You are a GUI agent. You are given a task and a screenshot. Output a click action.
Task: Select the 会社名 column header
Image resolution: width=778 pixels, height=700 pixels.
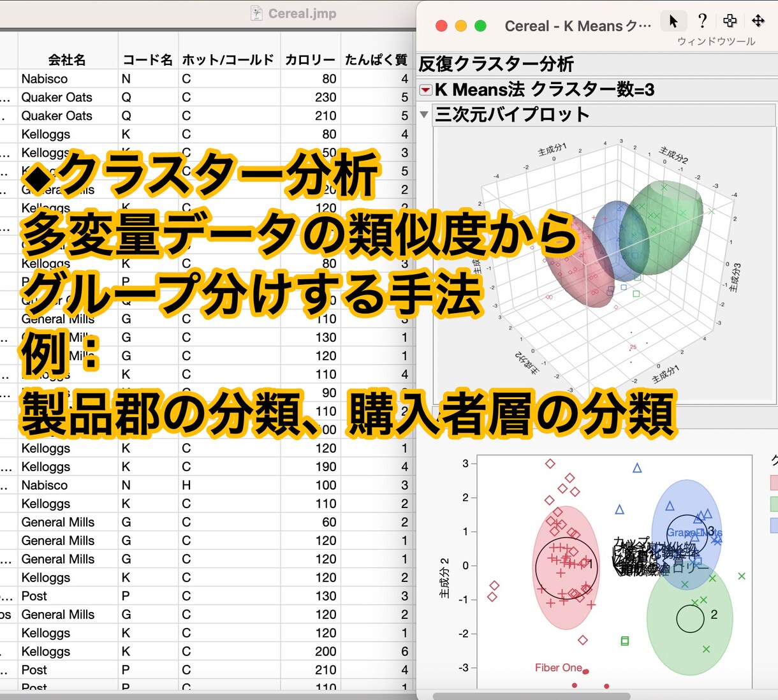(67, 60)
